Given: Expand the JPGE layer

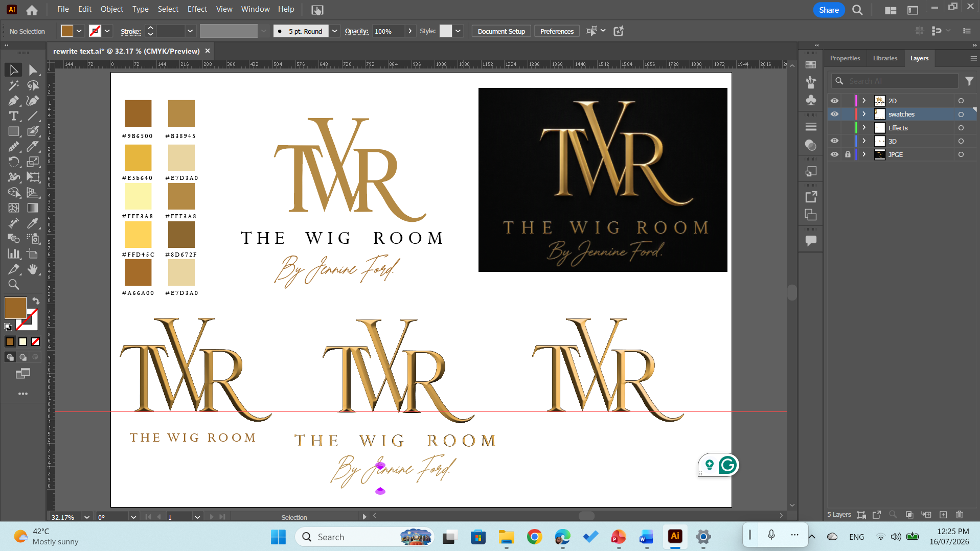Looking at the screenshot, I should [864, 154].
